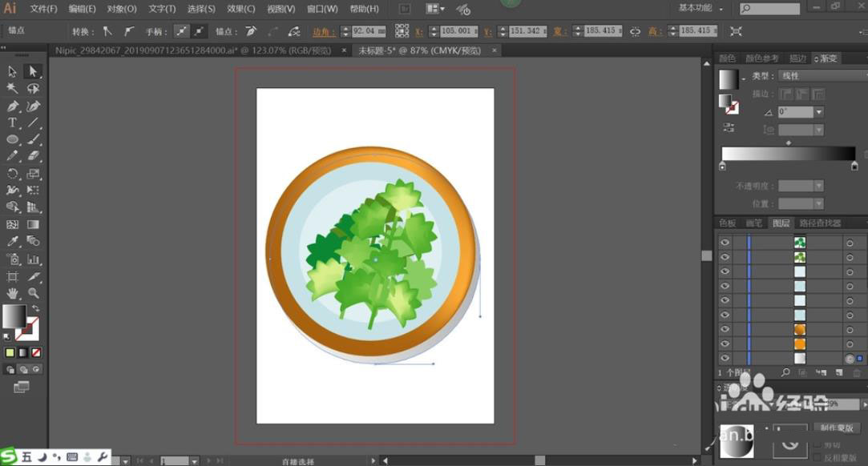Screen dimensions: 868x466
Task: Click the isolate selected object button
Action: (736, 31)
